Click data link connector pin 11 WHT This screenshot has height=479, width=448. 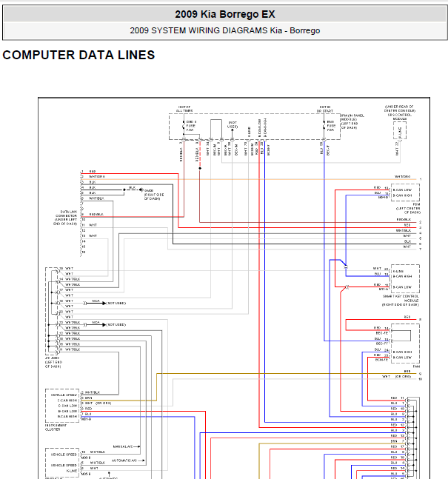(x=93, y=225)
